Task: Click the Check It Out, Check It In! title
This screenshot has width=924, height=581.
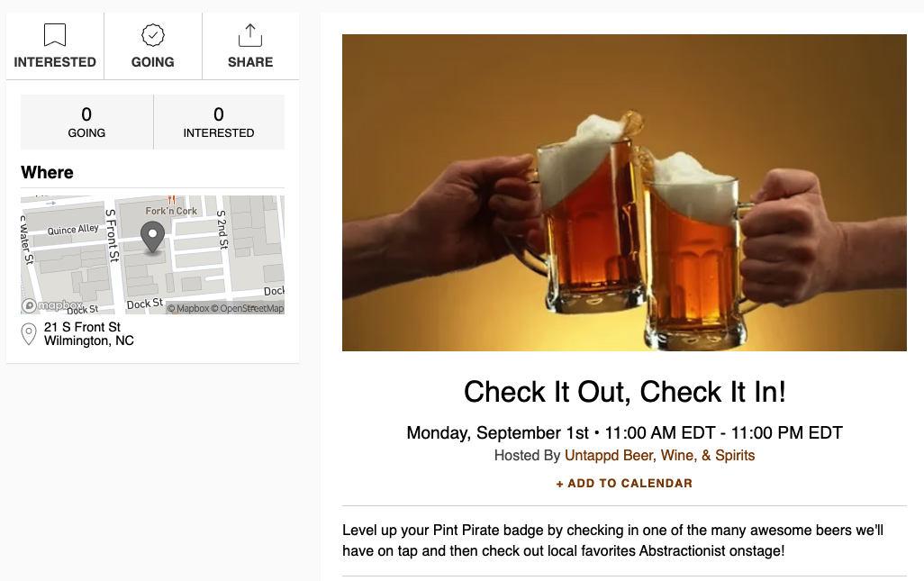Action: tap(625, 392)
